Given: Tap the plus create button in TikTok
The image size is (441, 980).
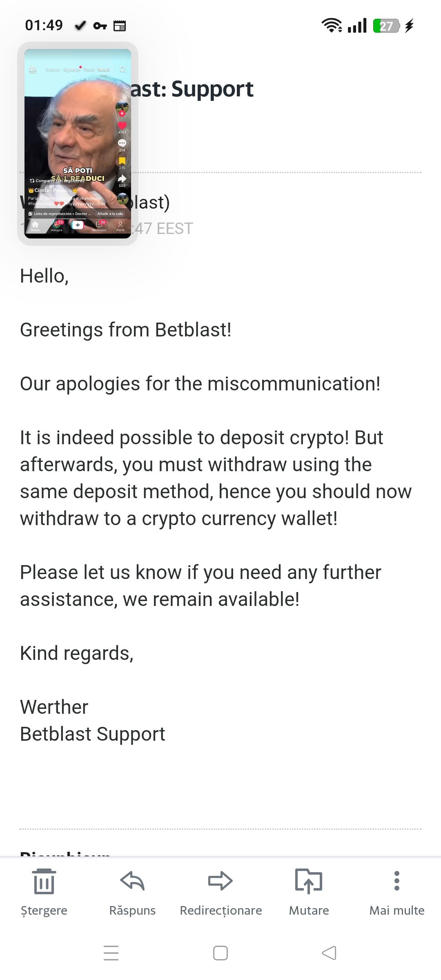Looking at the screenshot, I should pyautogui.click(x=78, y=225).
